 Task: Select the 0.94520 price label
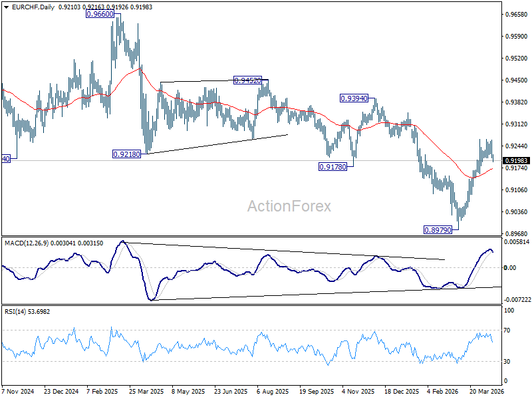[x=247, y=80]
